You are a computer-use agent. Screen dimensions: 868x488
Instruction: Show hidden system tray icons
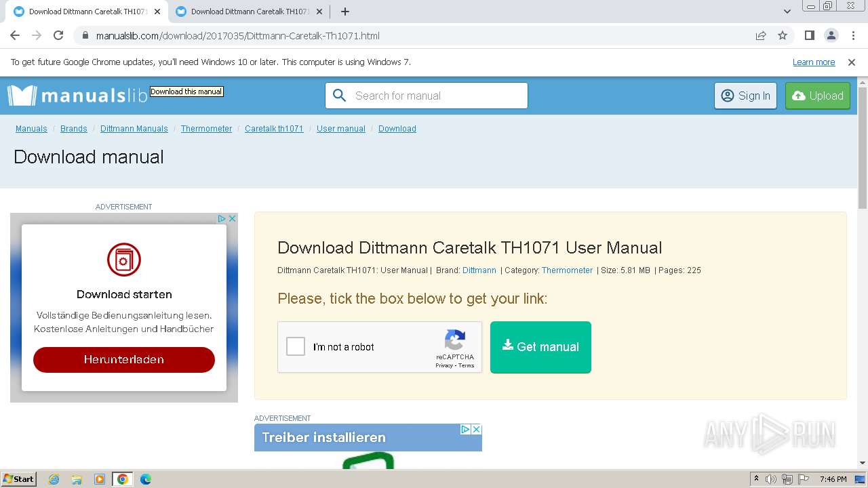click(x=756, y=479)
